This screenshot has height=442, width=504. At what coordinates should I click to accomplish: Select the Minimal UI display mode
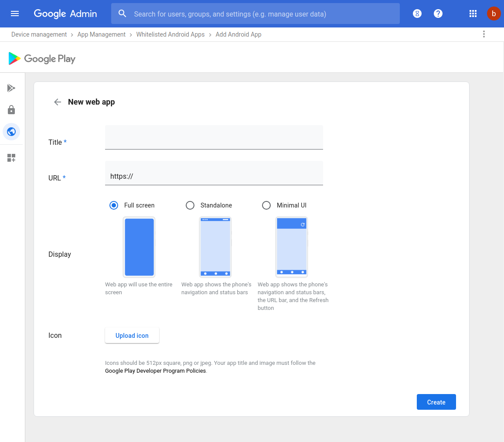[266, 205]
